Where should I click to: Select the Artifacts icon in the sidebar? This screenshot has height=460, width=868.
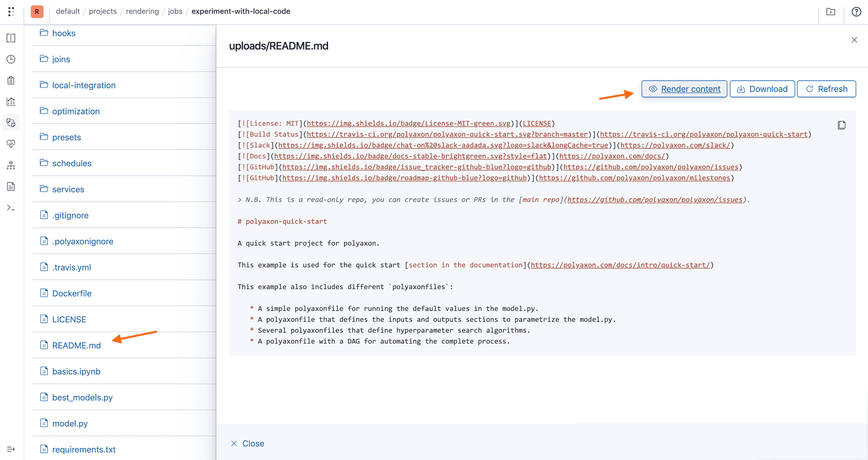(x=11, y=122)
